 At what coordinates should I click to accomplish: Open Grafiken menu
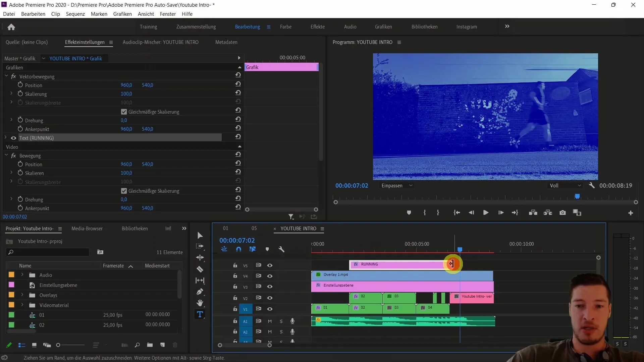click(122, 14)
